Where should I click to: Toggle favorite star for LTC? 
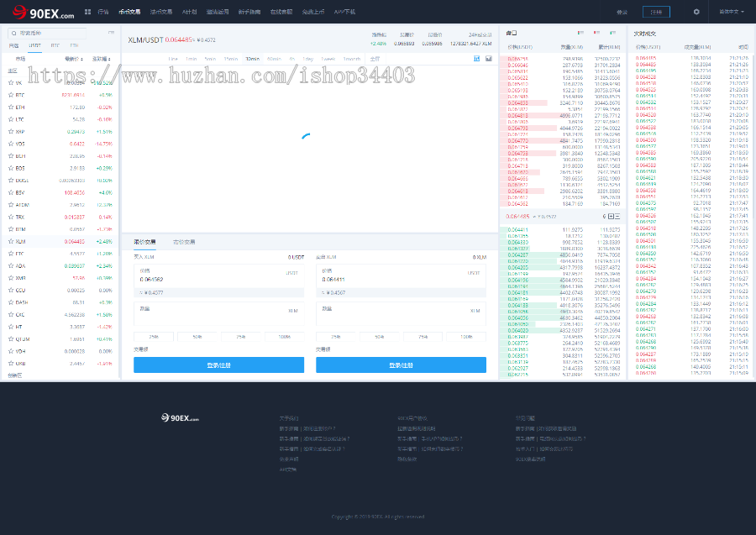tap(10, 119)
